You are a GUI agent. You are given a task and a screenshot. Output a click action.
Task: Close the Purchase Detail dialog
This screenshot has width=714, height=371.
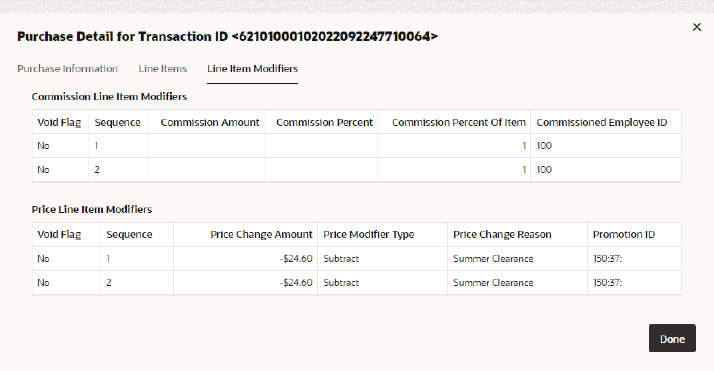tap(697, 27)
